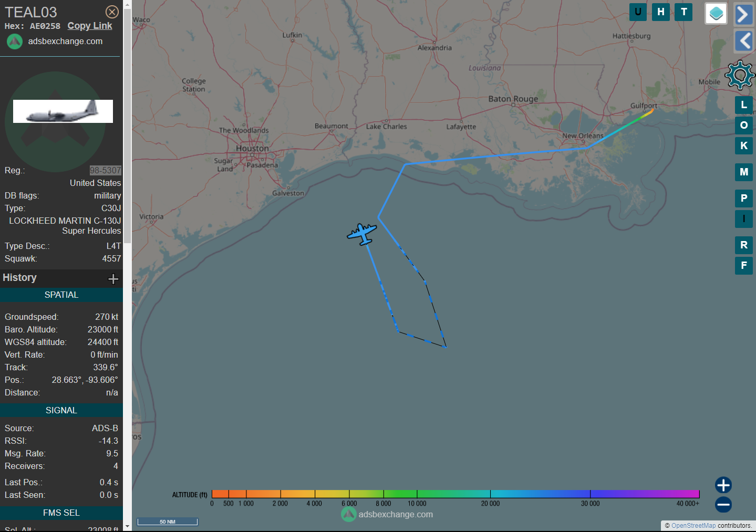Image resolution: width=756 pixels, height=532 pixels.
Task: Click the T map toggle button
Action: pos(684,12)
